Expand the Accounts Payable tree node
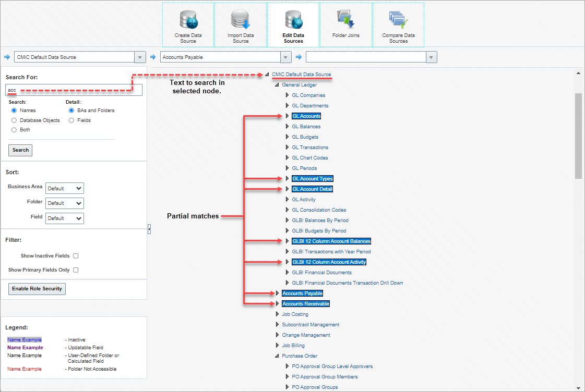Screen dimensions: 585x392 277,293
